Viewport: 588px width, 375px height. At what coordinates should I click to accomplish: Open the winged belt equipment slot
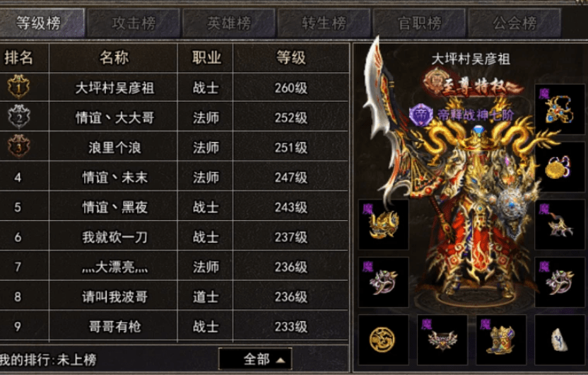tap(442, 340)
